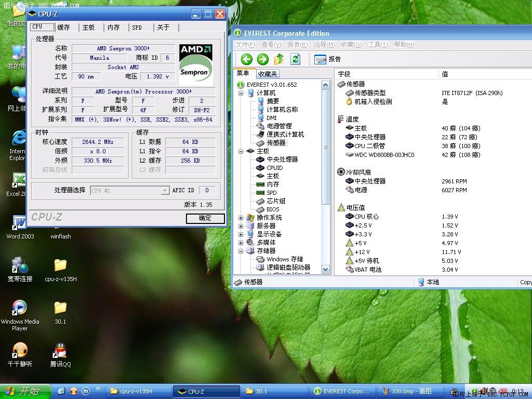Launch 千千静听 from the desktop
Image resolution: width=532 pixels, height=399 pixels.
20,355
